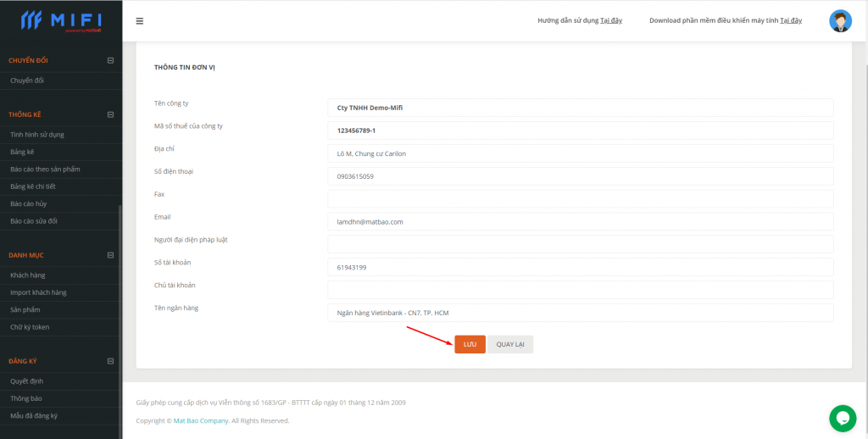This screenshot has height=439, width=868.
Task: Collapse the Thống kê section
Action: point(110,114)
